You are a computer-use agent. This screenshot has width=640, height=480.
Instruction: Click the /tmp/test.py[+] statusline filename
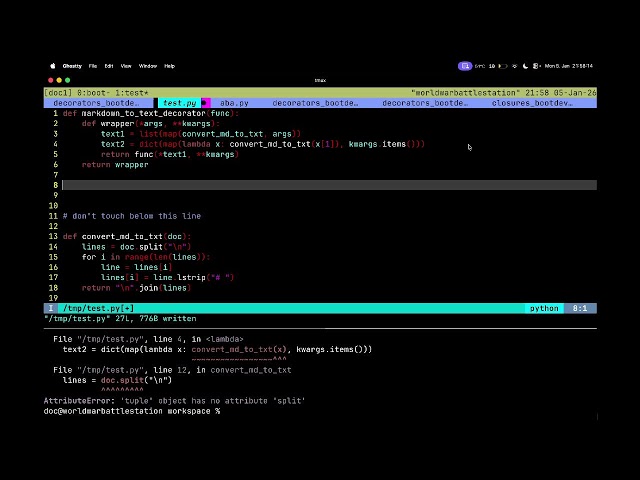pyautogui.click(x=98, y=308)
